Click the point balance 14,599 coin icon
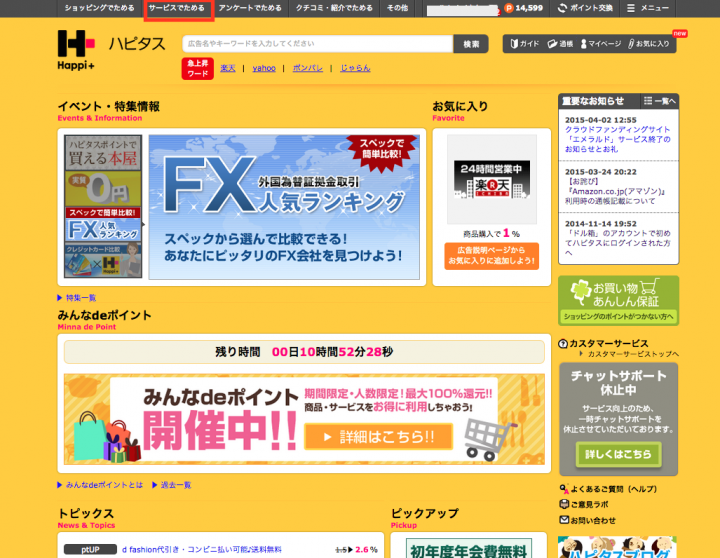The width and height of the screenshot is (720, 558). pos(508,8)
